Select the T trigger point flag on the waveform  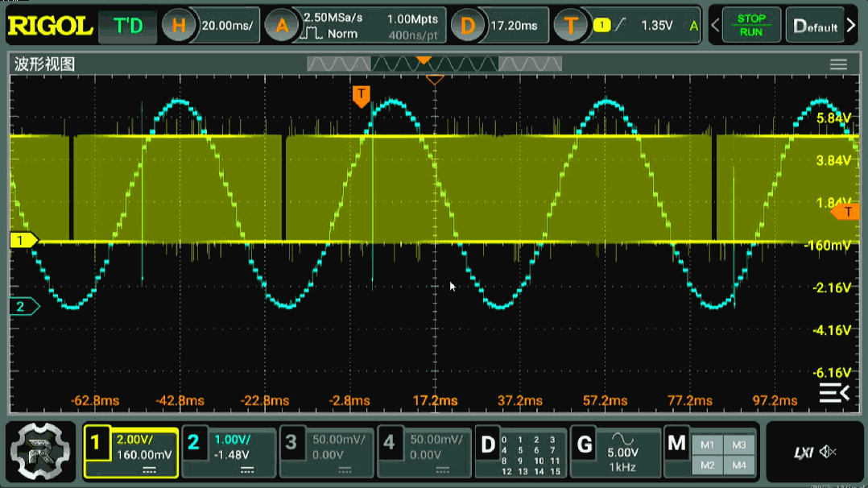click(361, 96)
